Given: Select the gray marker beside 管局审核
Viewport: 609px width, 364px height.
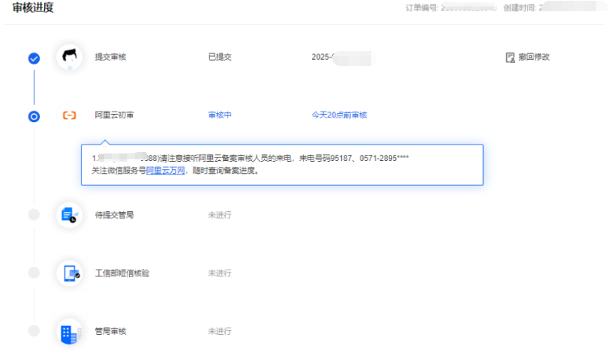Looking at the screenshot, I should [x=34, y=331].
